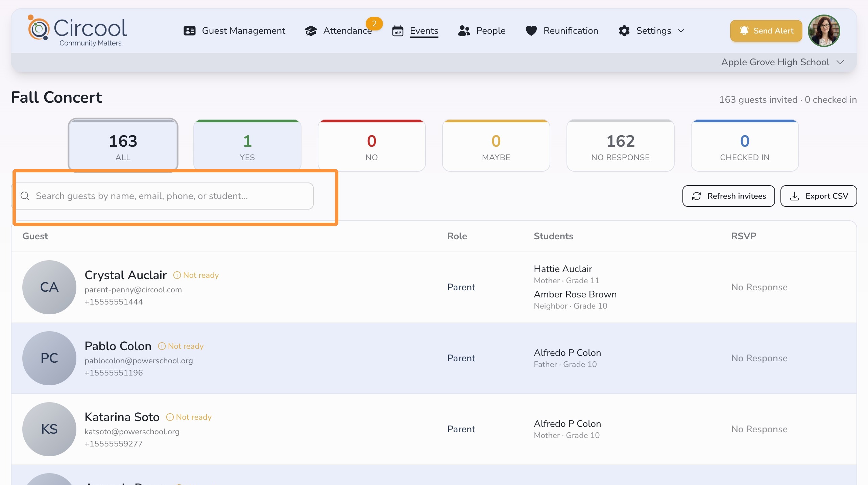The width and height of the screenshot is (868, 485).
Task: Export the guest list as CSV
Action: coord(818,196)
